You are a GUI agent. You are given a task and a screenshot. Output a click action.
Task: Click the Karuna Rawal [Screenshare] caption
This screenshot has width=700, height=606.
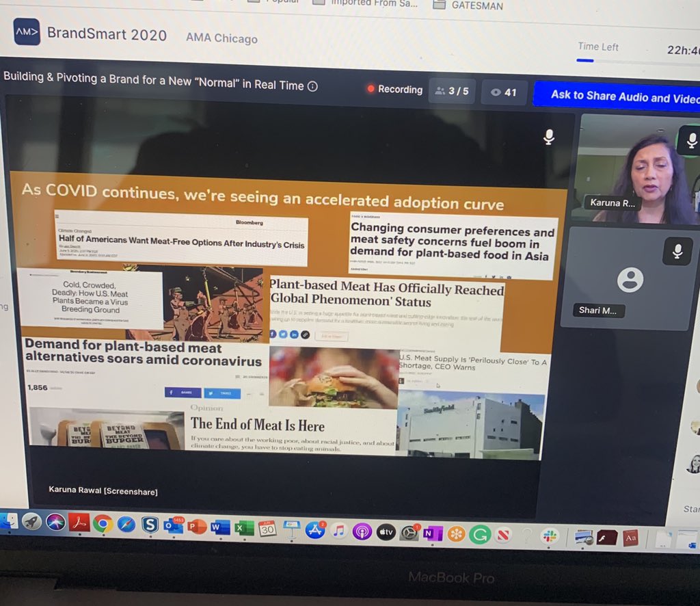tap(103, 491)
